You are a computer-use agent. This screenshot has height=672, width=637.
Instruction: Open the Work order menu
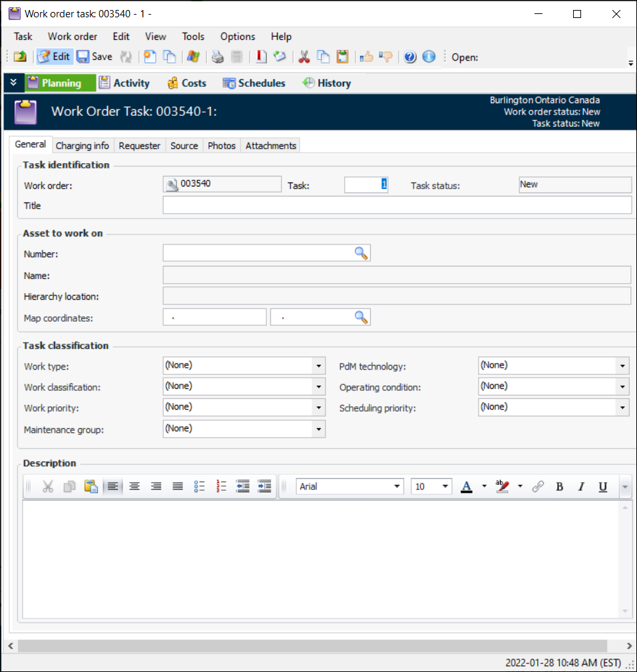pos(73,37)
